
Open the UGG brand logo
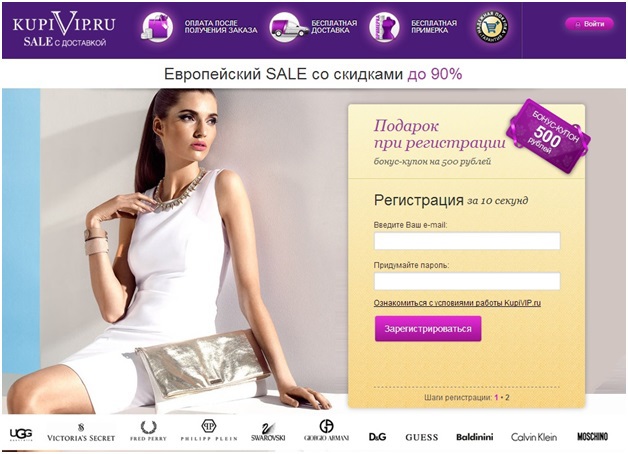(21, 434)
